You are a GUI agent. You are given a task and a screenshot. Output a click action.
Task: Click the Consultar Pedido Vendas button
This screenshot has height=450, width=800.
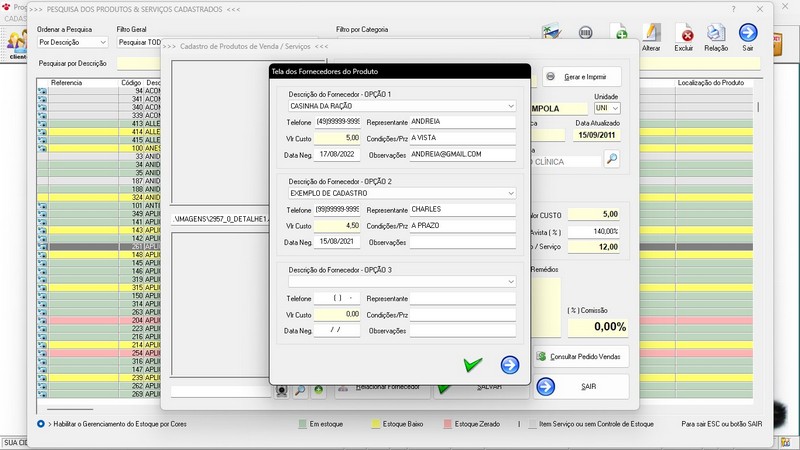pos(582,356)
